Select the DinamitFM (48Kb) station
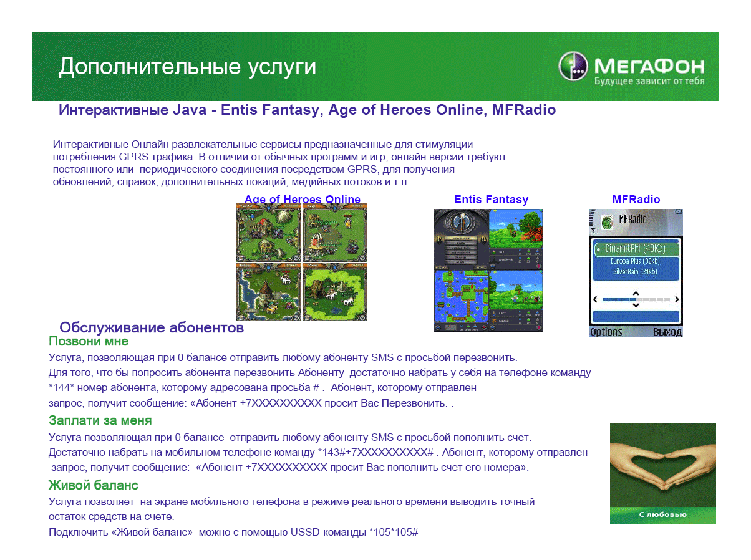 pyautogui.click(x=636, y=249)
